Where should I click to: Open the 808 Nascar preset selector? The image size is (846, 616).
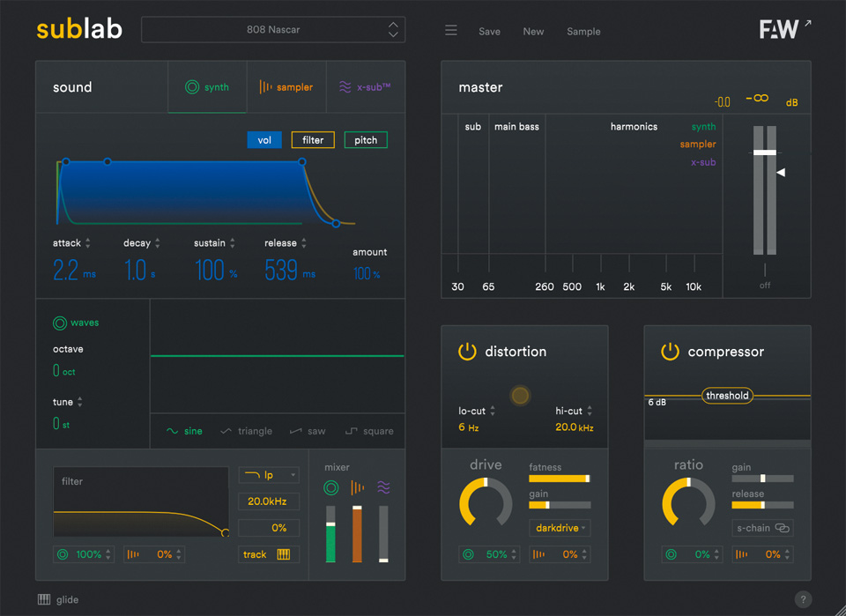pyautogui.click(x=273, y=30)
